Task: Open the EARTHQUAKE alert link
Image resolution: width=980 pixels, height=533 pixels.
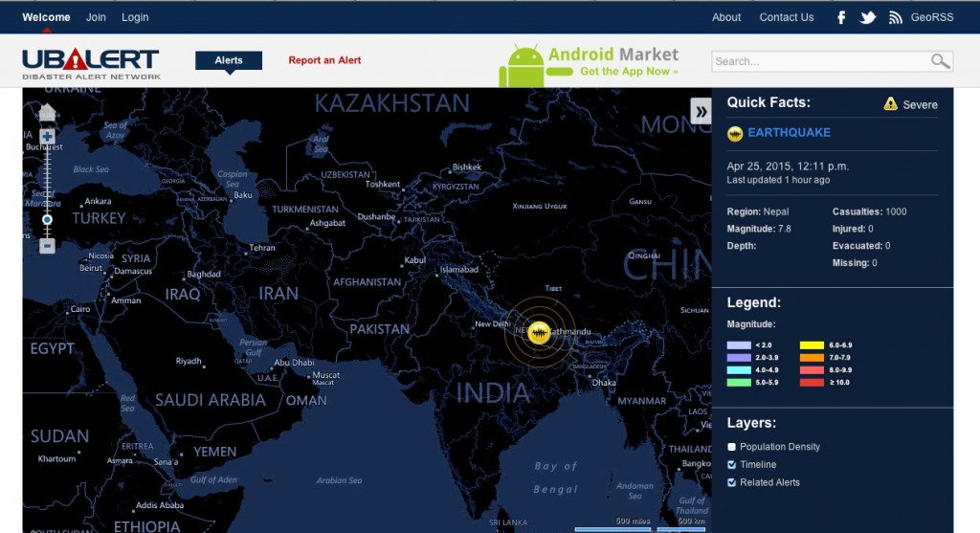Action: point(789,133)
